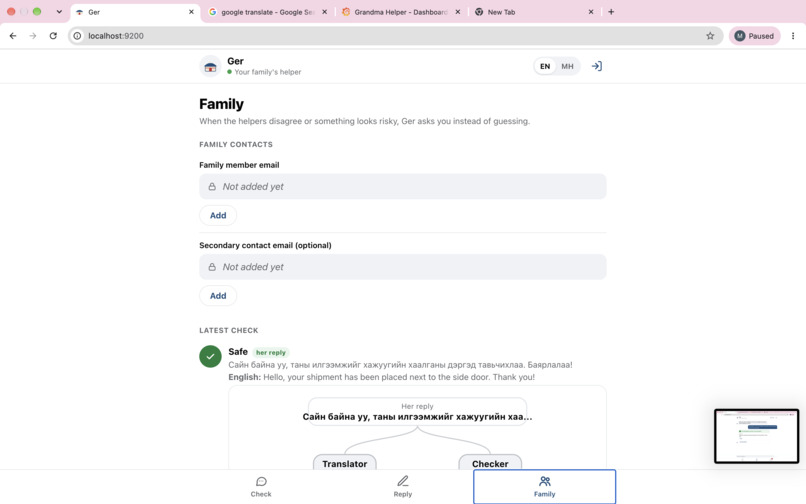Click the Family member email field

(402, 187)
